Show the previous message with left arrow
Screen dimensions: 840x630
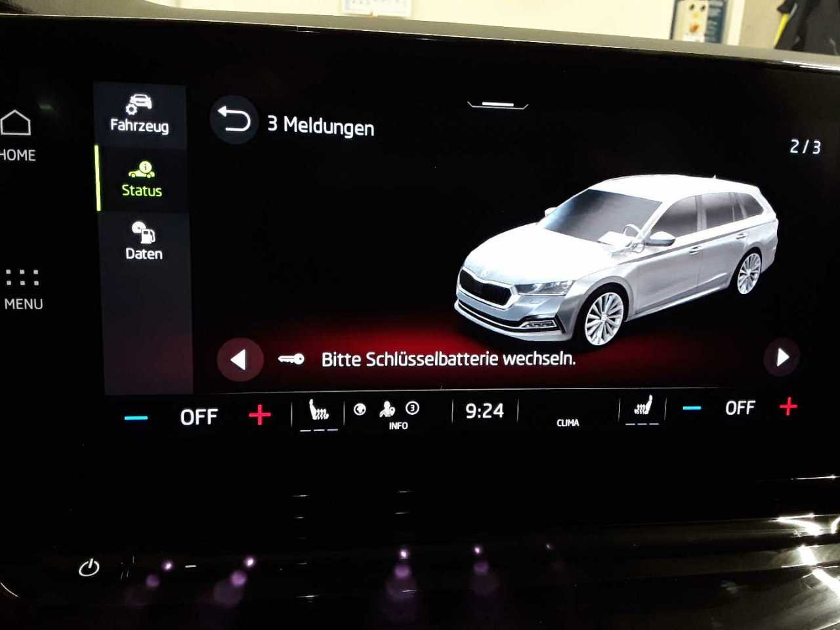click(x=240, y=359)
